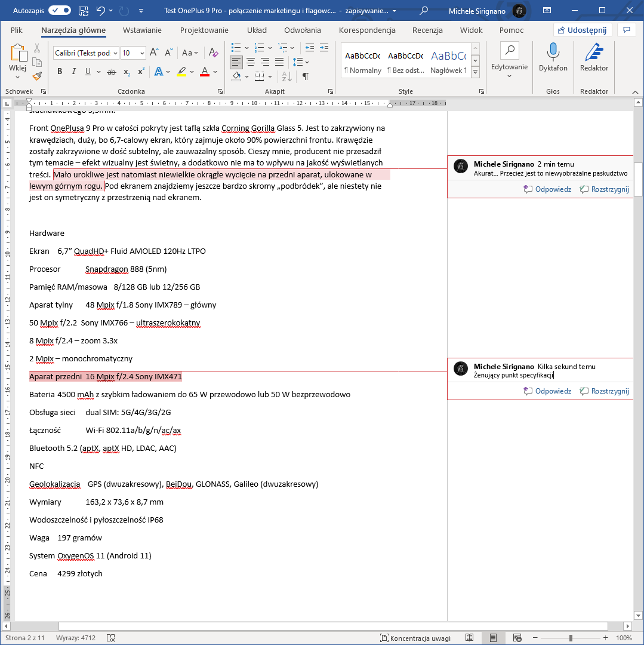Toggle strikethrough formatting
This screenshot has width=644, height=645.
[x=112, y=72]
